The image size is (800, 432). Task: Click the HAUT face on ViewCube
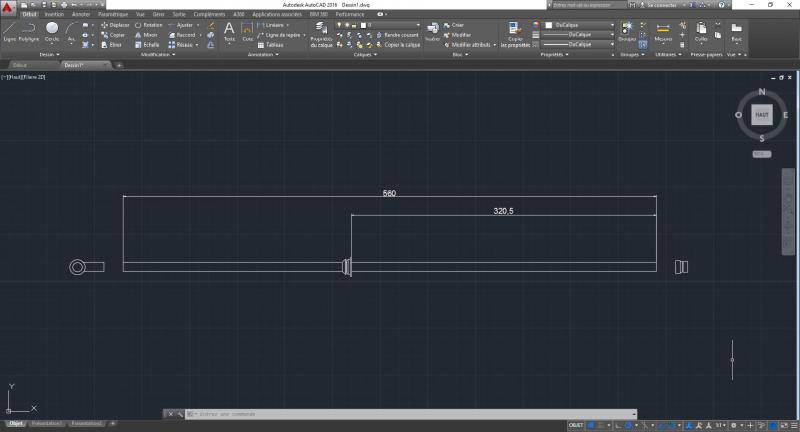(762, 115)
